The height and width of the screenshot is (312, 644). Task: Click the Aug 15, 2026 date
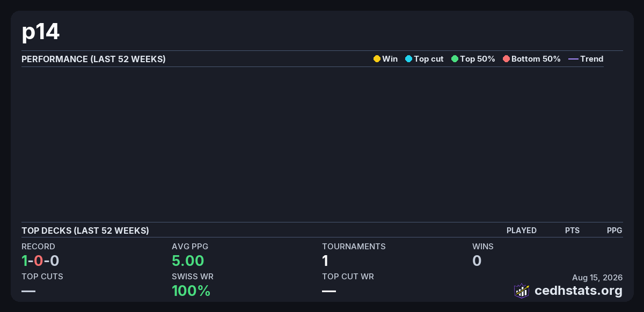click(597, 278)
